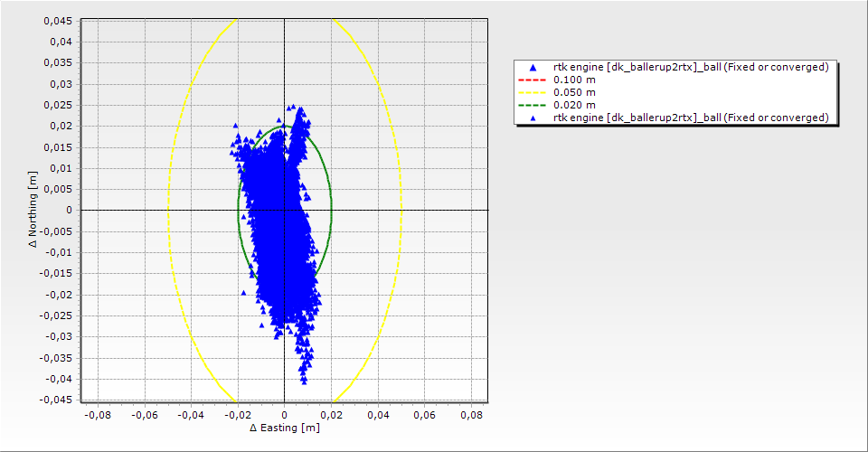The image size is (868, 452).
Task: Click the 0,06 easting axis label
Action: pos(425,415)
